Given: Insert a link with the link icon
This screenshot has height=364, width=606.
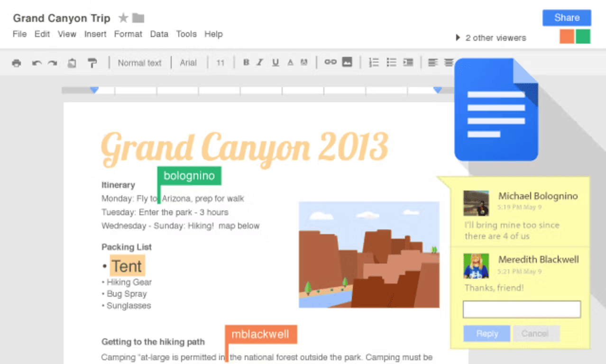Looking at the screenshot, I should (331, 62).
